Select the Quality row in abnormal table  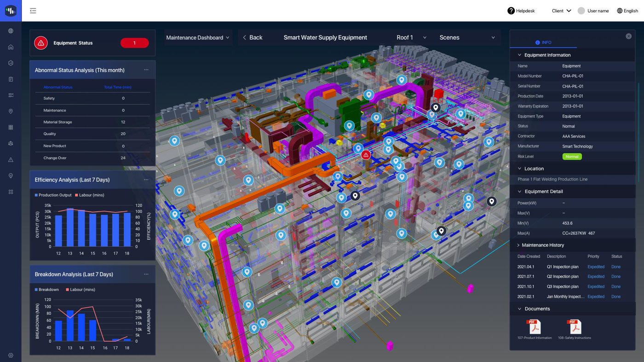click(92, 134)
